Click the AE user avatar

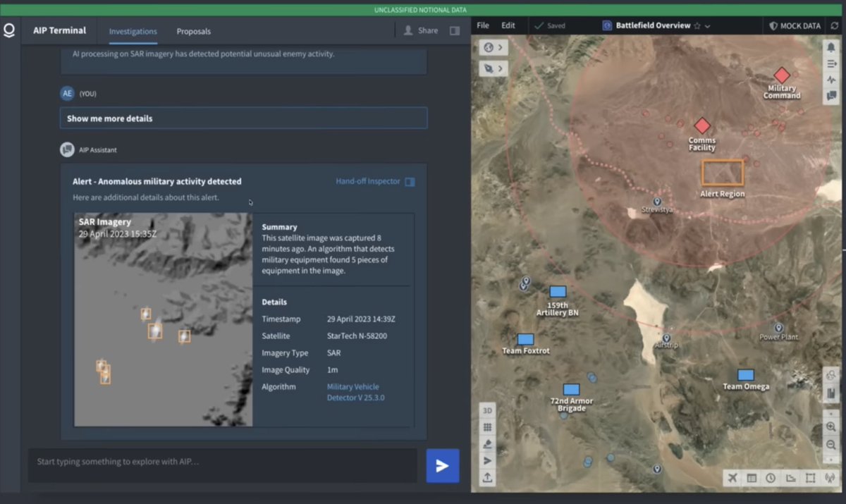(x=67, y=93)
